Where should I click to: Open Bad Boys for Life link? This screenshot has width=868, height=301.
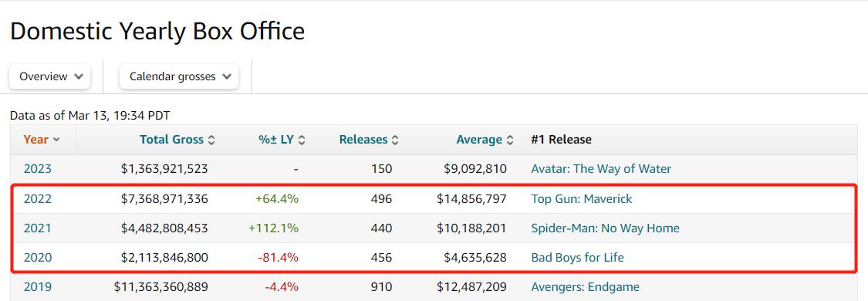tap(577, 257)
